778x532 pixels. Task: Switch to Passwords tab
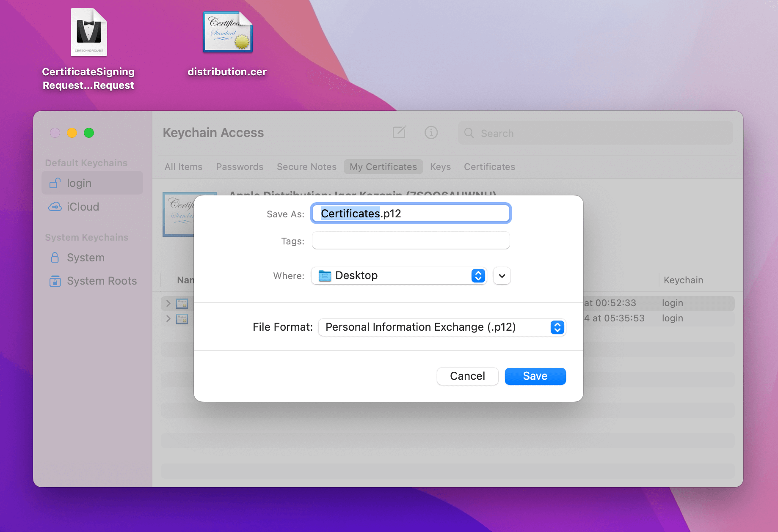click(240, 167)
